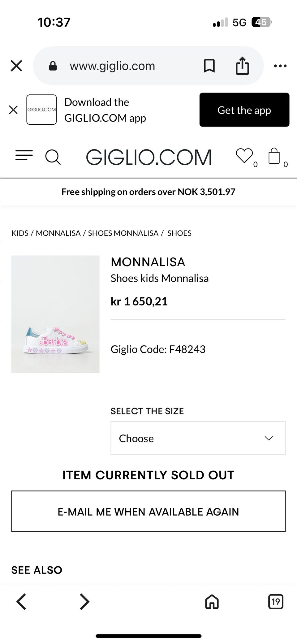Tap the share icon in address bar
The image size is (297, 644).
[x=242, y=66]
